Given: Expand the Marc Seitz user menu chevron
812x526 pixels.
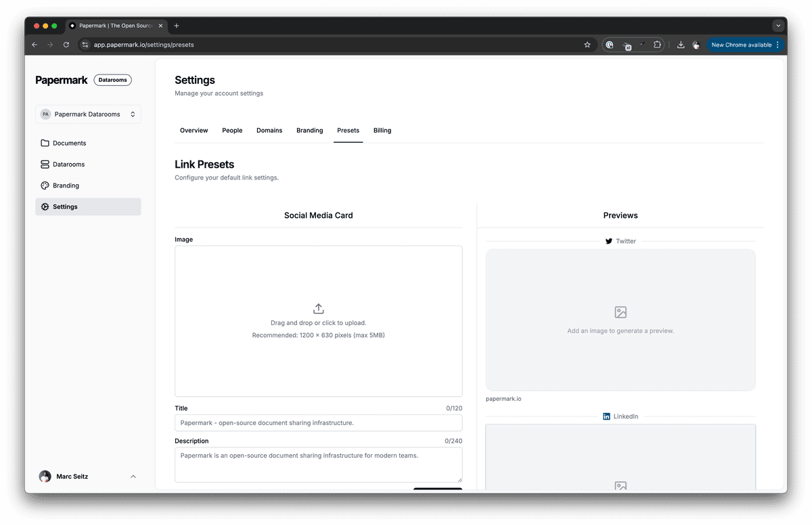Looking at the screenshot, I should 133,477.
